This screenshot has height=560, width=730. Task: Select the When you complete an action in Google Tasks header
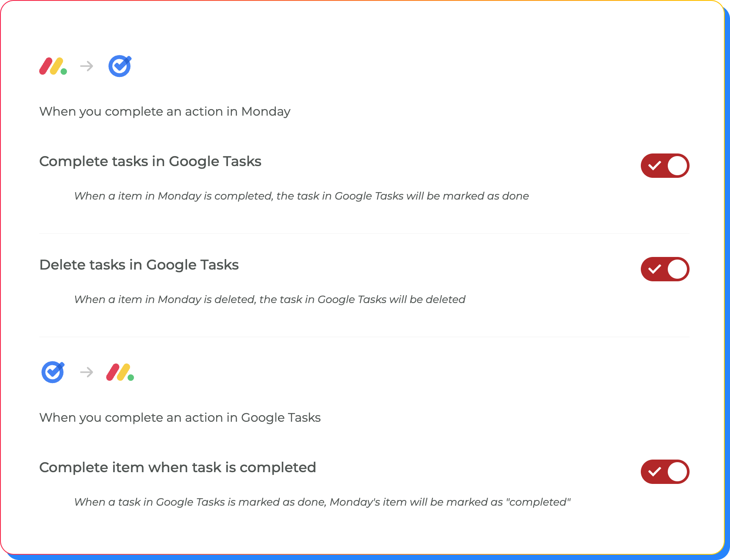180,417
